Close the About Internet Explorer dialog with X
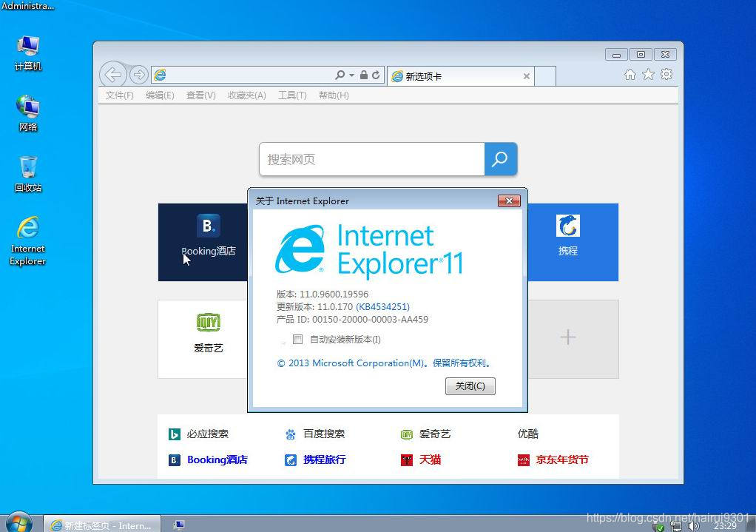Screen dimensions: 756x532 [x=509, y=201]
